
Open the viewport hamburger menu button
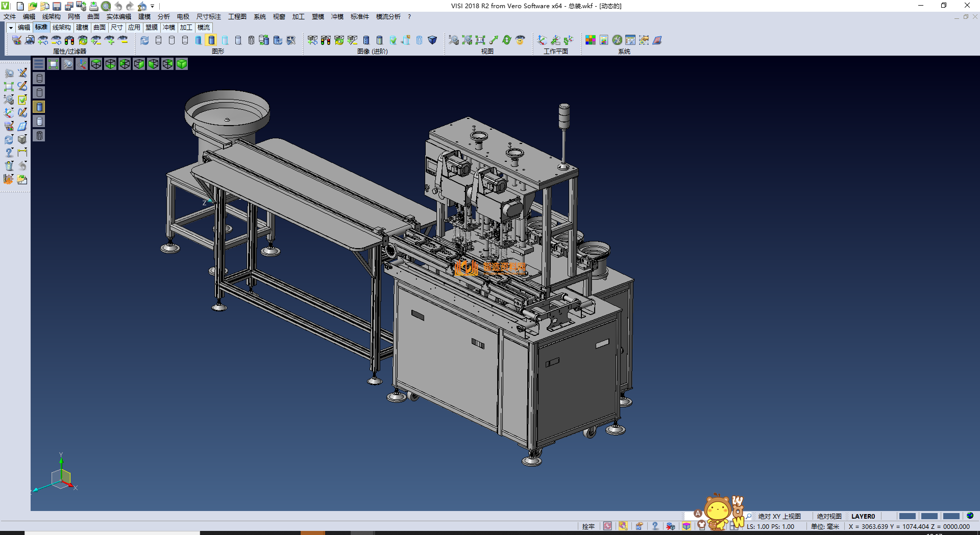pos(39,64)
